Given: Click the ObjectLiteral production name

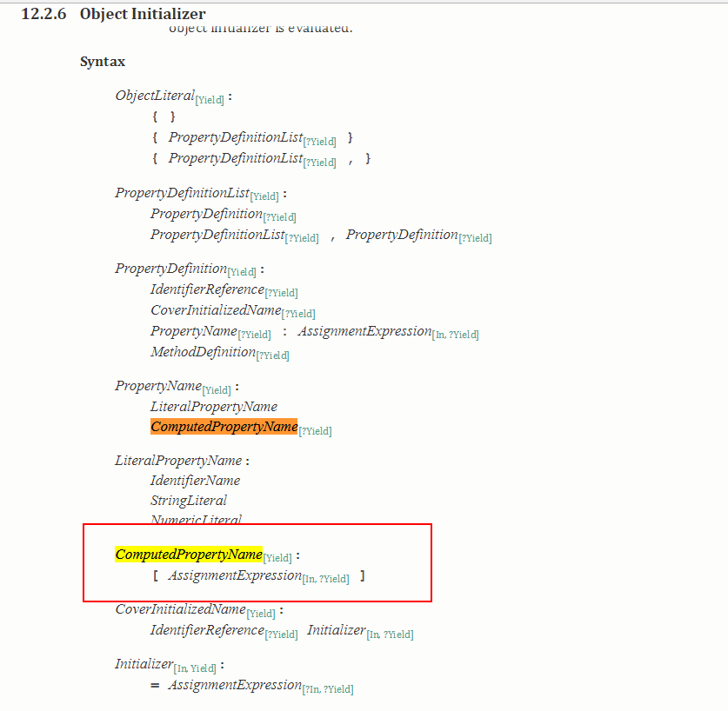Looking at the screenshot, I should coord(155,96).
